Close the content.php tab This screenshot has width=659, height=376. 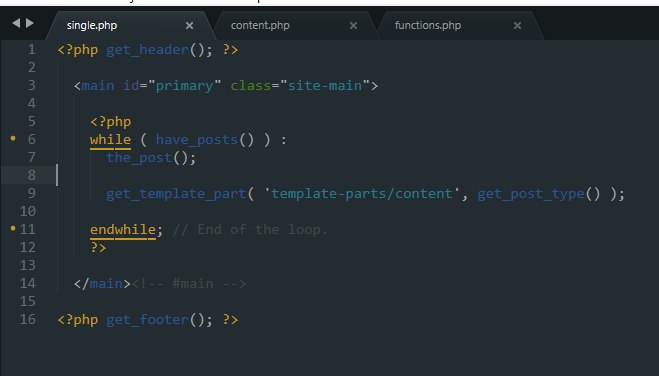(x=353, y=26)
